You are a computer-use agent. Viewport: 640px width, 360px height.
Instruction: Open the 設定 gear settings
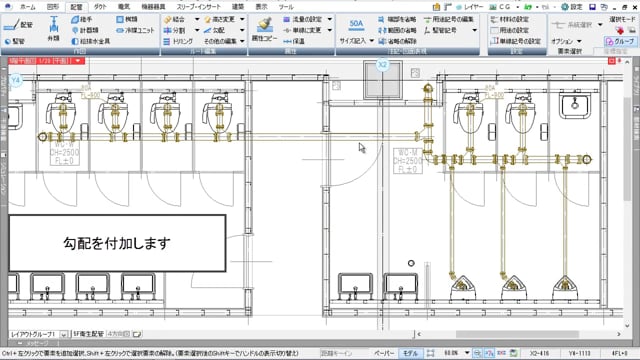click(x=572, y=7)
